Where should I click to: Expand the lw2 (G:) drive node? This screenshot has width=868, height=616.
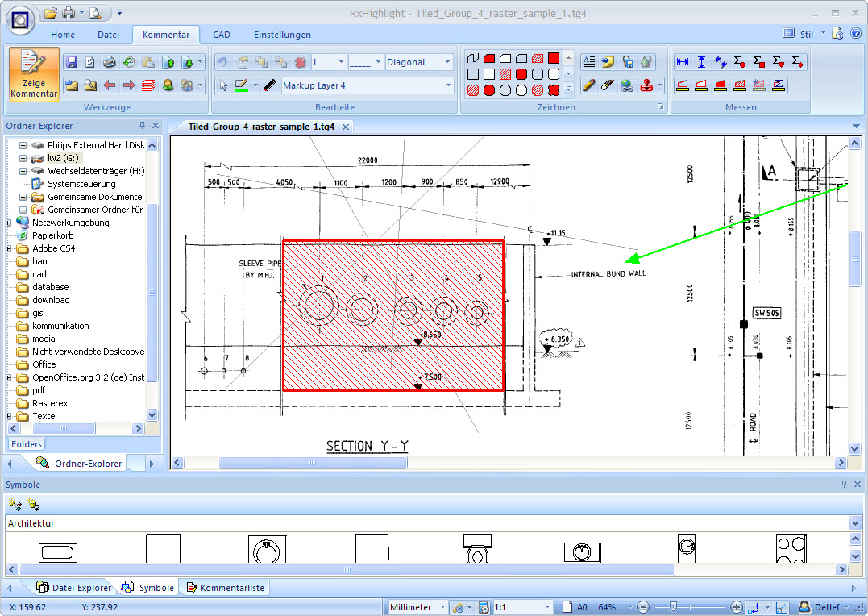[23, 159]
